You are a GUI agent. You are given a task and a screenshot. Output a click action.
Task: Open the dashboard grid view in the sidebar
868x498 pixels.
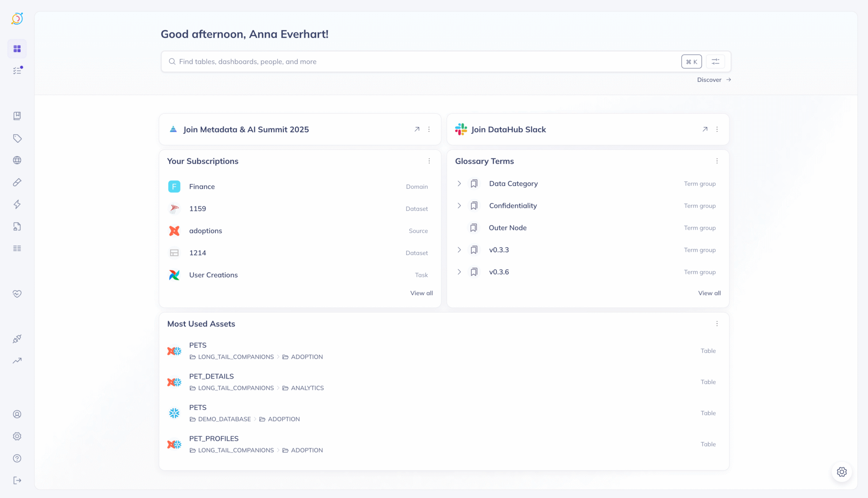click(17, 48)
